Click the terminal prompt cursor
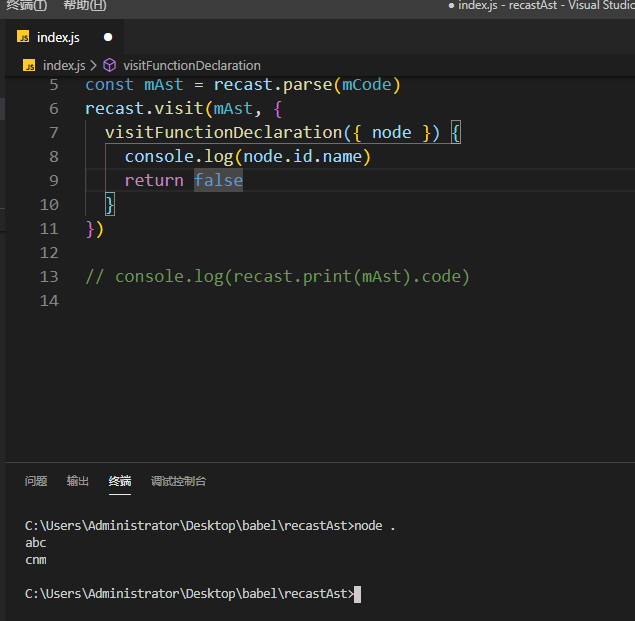Screen dimensions: 635x621 point(357,594)
